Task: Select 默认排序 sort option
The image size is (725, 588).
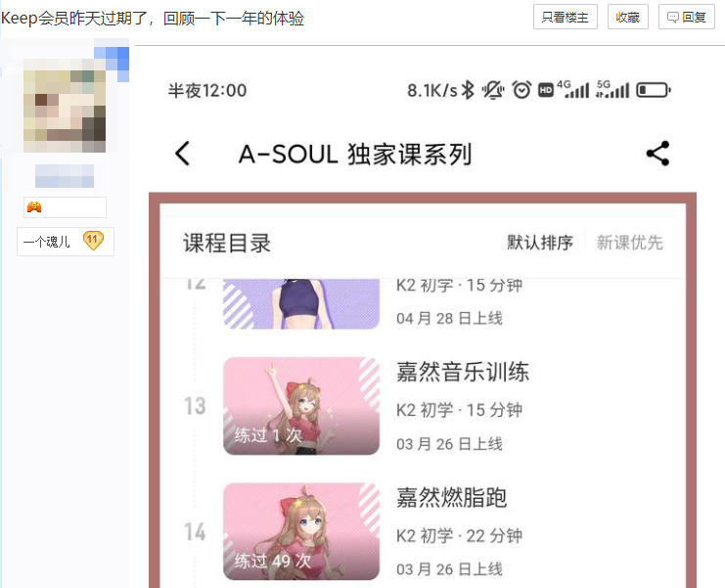Action: [539, 243]
